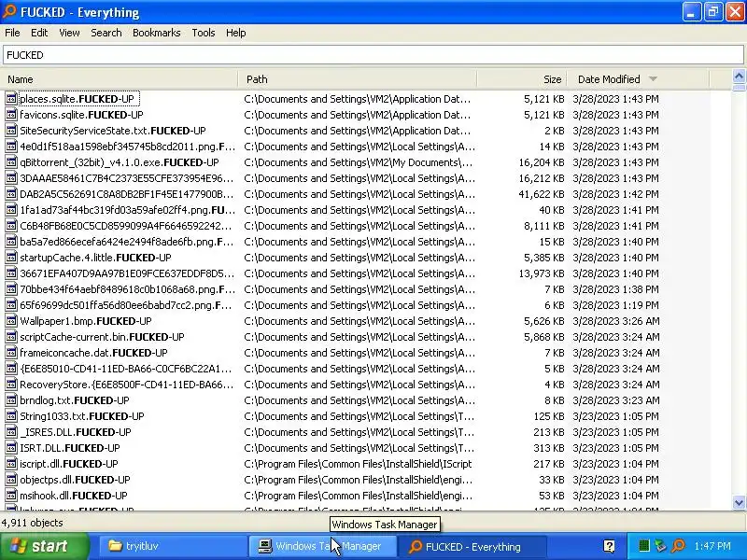Click the taskbar clock showing 1:47 PM
The image size is (747, 560).
coord(712,546)
